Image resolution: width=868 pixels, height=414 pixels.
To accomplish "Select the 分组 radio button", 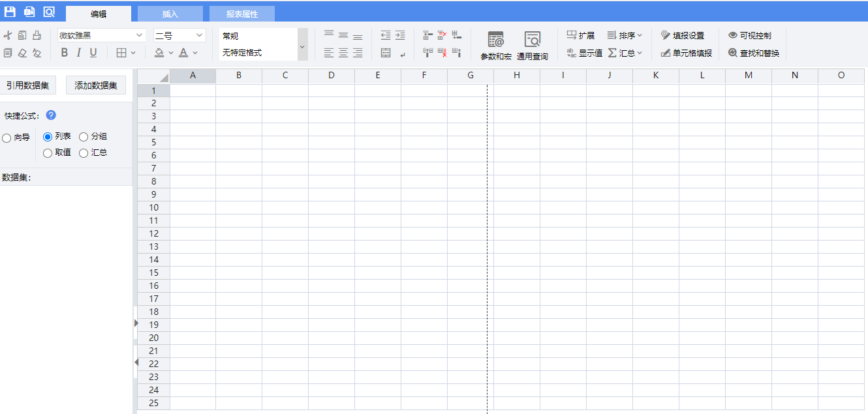I will 84,137.
